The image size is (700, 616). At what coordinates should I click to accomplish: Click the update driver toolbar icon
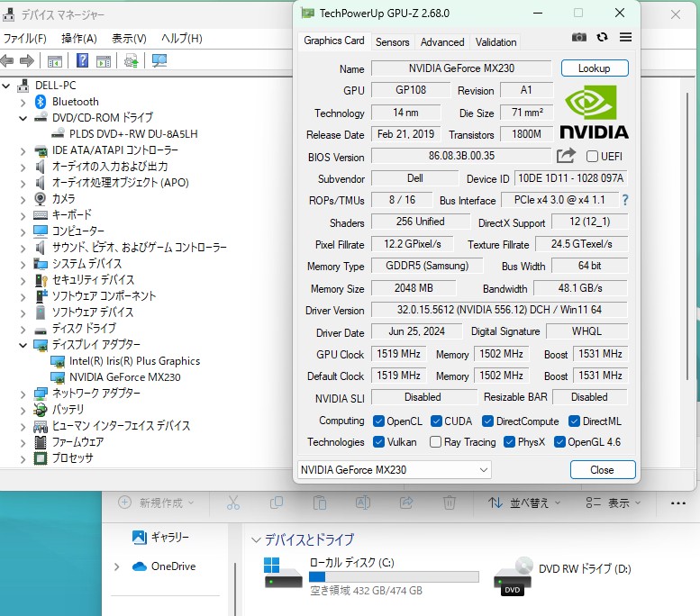[x=132, y=60]
